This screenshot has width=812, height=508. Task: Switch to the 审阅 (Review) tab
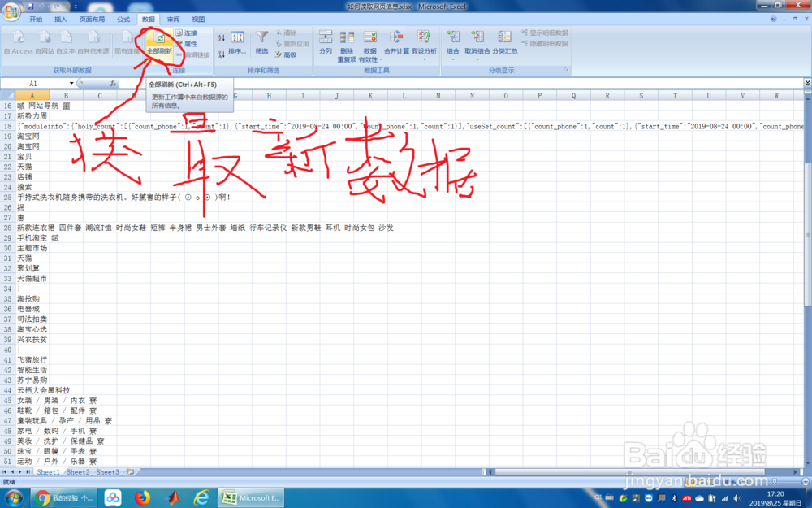(173, 20)
